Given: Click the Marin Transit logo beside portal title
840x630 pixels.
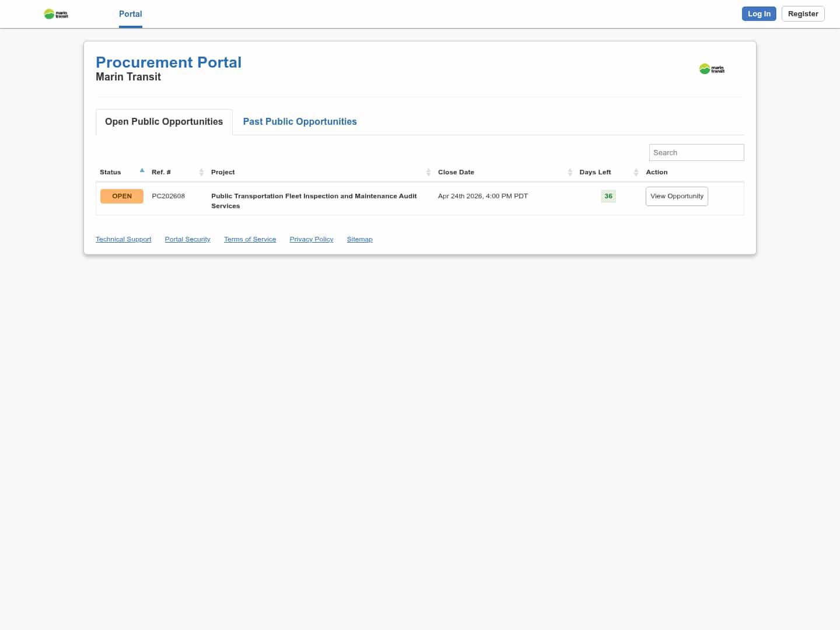Looking at the screenshot, I should (x=712, y=69).
